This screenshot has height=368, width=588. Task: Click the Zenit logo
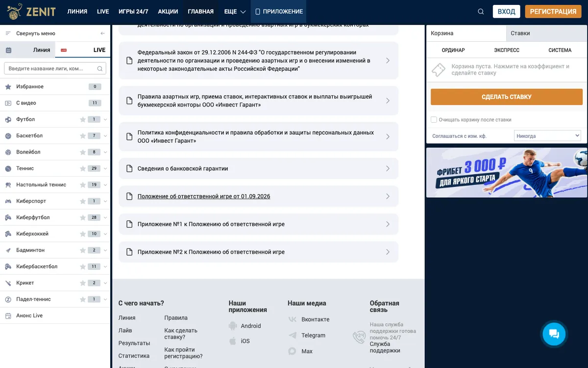click(x=31, y=11)
